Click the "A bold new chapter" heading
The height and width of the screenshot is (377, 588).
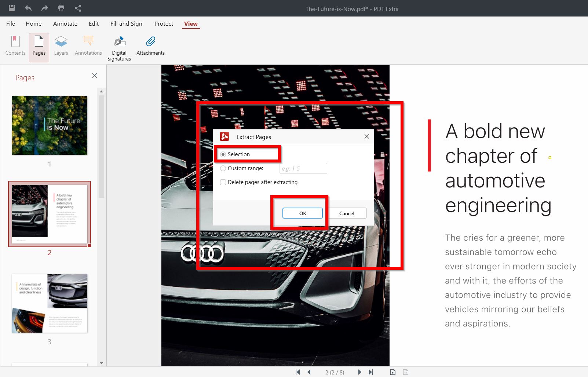coord(498,168)
